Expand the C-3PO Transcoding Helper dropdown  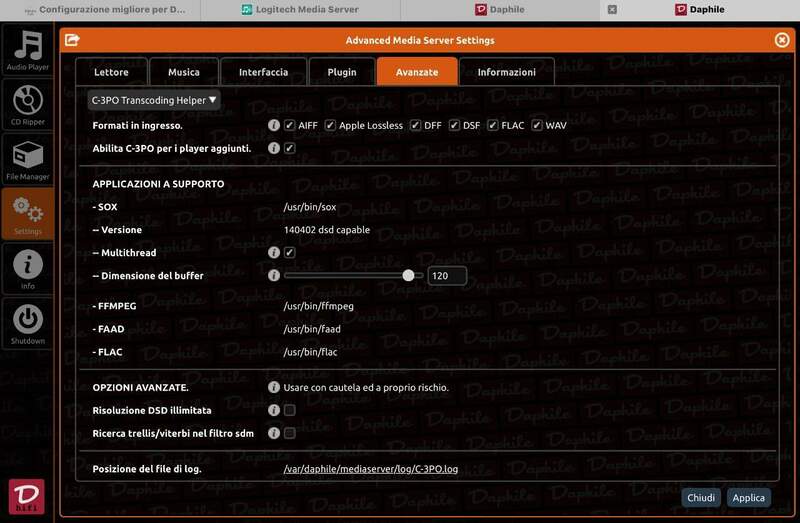(x=153, y=100)
